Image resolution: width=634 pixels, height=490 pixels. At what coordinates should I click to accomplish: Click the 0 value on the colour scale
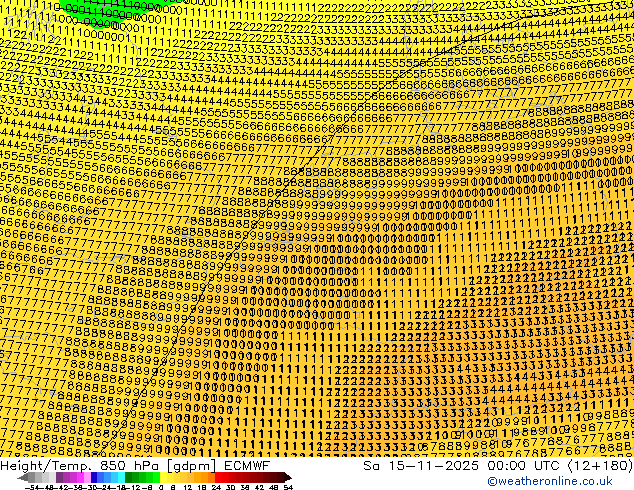pos(161,487)
